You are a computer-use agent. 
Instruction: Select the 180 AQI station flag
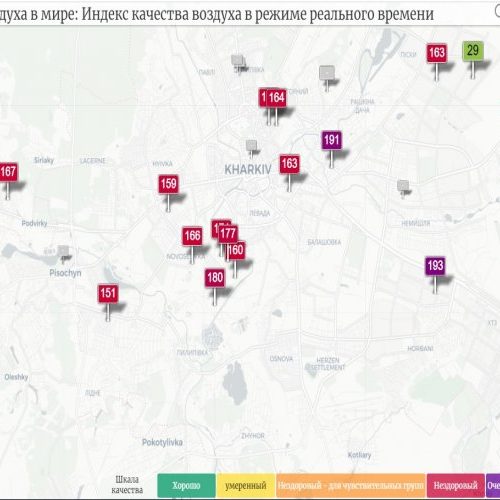point(215,278)
